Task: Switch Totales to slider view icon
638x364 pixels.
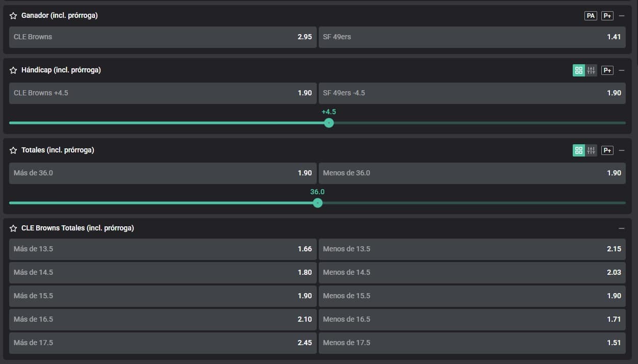Action: [591, 150]
